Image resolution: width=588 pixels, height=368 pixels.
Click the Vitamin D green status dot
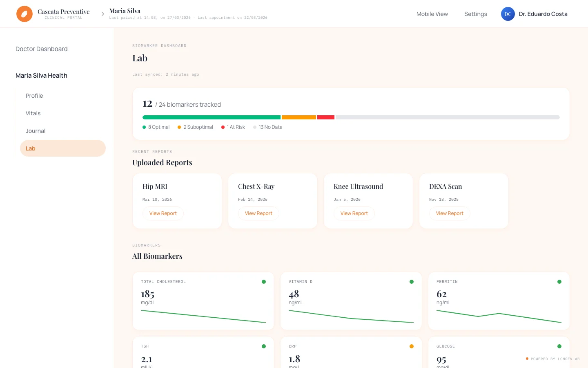(412, 282)
